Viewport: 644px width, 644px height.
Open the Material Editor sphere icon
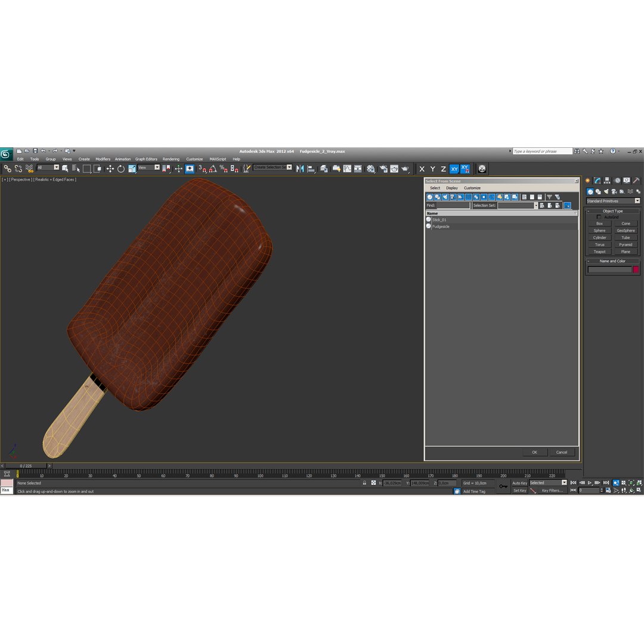point(371,168)
